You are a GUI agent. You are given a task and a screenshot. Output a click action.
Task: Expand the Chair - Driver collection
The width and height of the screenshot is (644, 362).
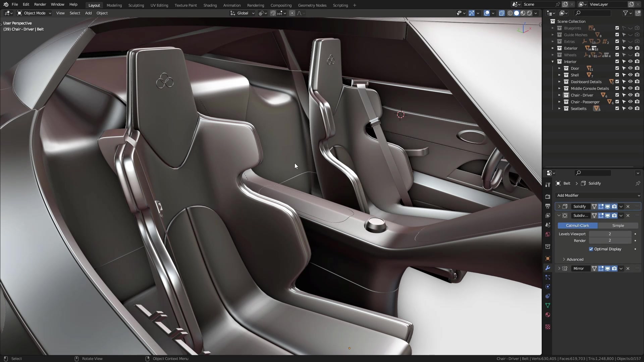point(559,95)
